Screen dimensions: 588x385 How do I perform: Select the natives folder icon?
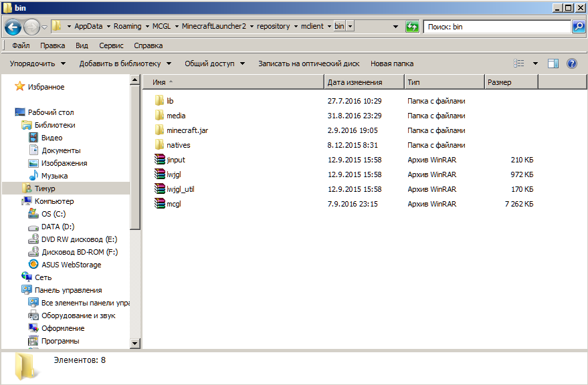pos(159,145)
